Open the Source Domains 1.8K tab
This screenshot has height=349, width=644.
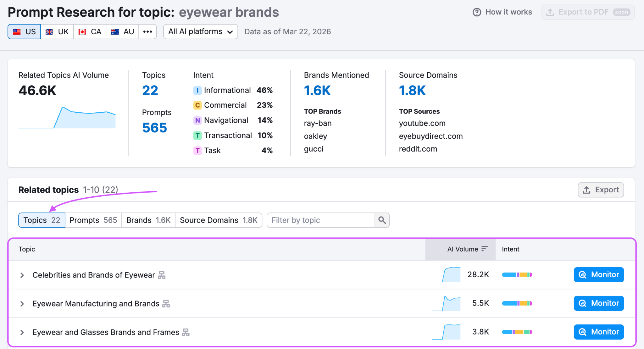pos(219,220)
